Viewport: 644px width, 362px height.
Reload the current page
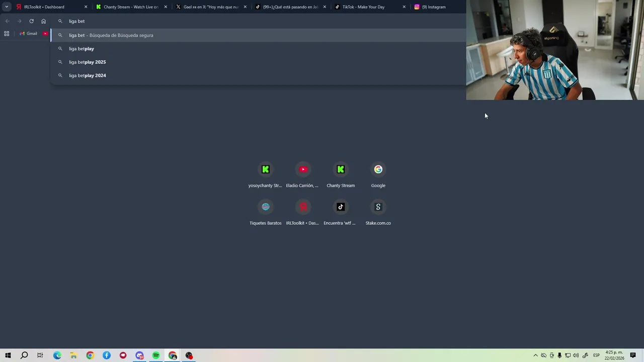[31, 21]
